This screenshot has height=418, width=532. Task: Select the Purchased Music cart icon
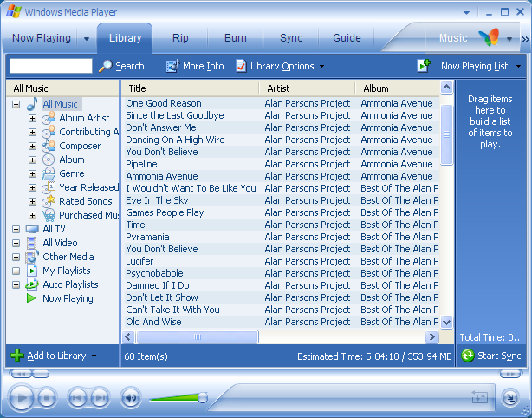click(49, 215)
